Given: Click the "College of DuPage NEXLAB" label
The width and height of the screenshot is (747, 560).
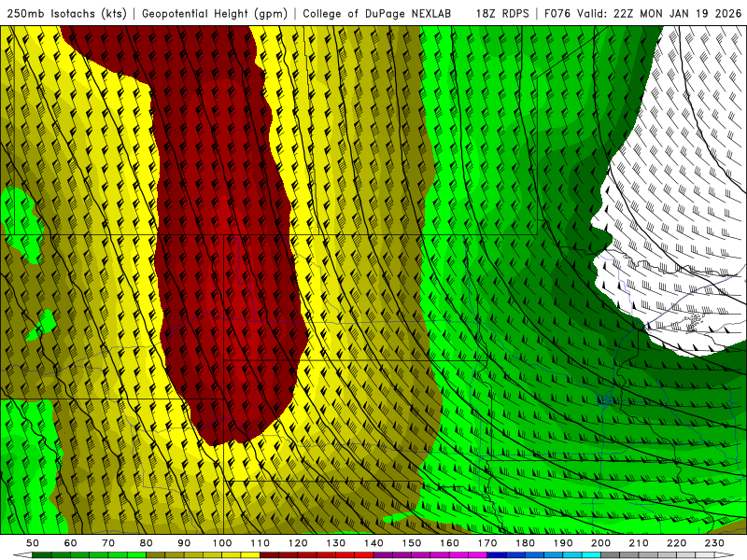Looking at the screenshot, I should [377, 14].
